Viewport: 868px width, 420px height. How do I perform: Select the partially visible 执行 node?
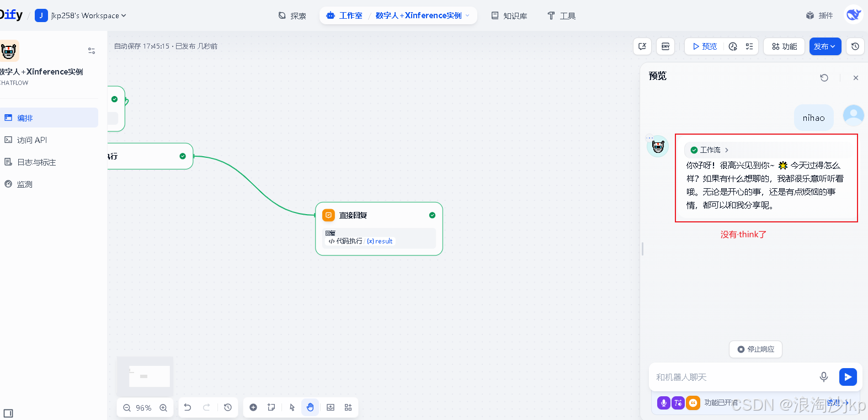150,156
